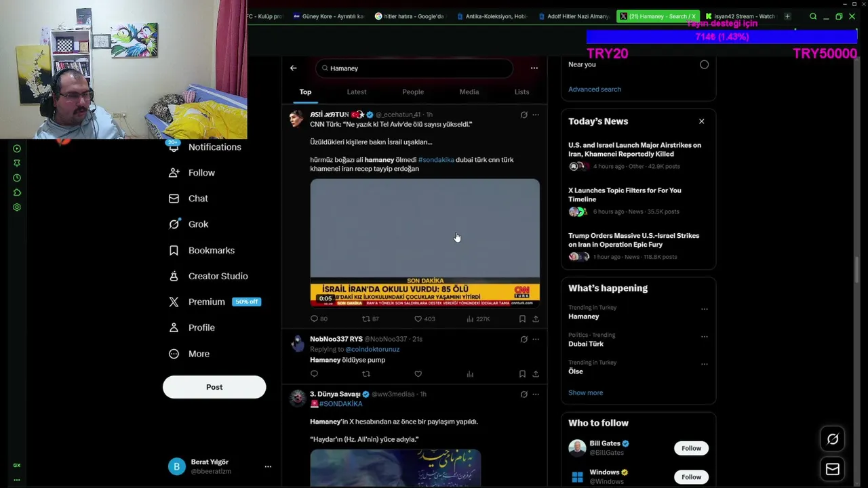Screen dimensions: 868x488
Task: Follow Bill Gates
Action: (x=691, y=448)
